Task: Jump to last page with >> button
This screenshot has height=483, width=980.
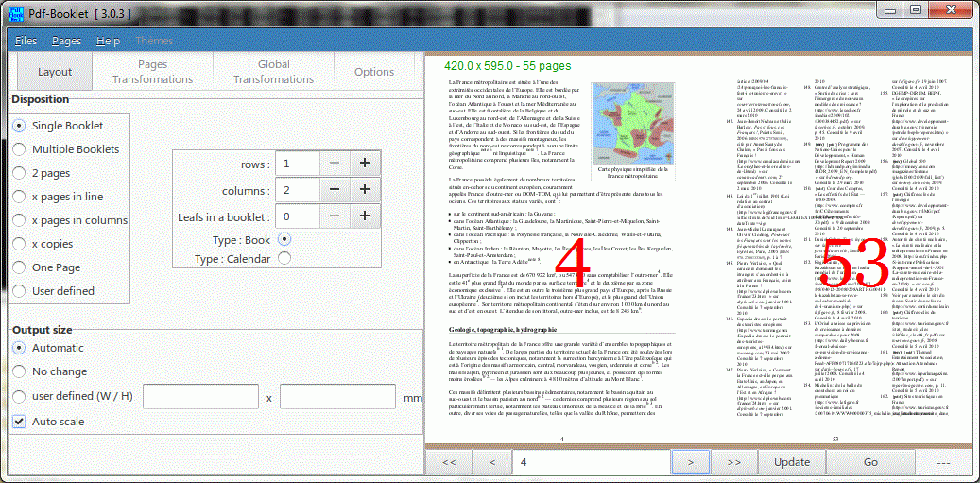Action: point(734,462)
